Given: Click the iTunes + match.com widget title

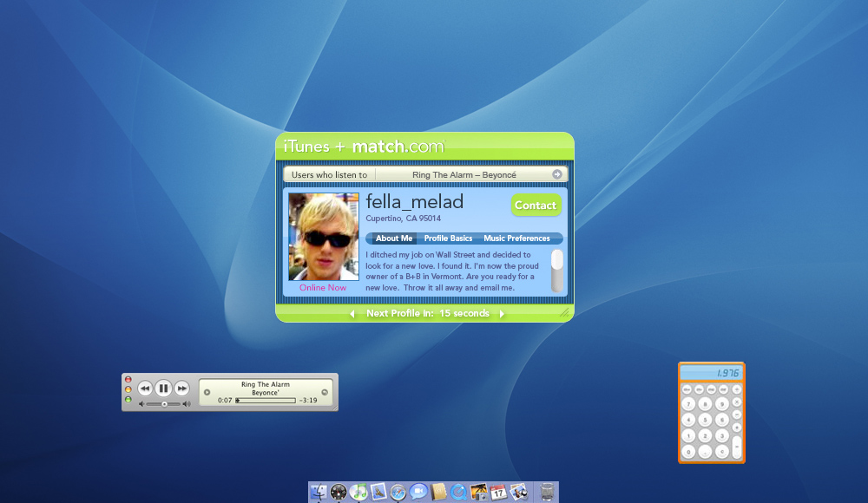Looking at the screenshot, I should [x=364, y=147].
